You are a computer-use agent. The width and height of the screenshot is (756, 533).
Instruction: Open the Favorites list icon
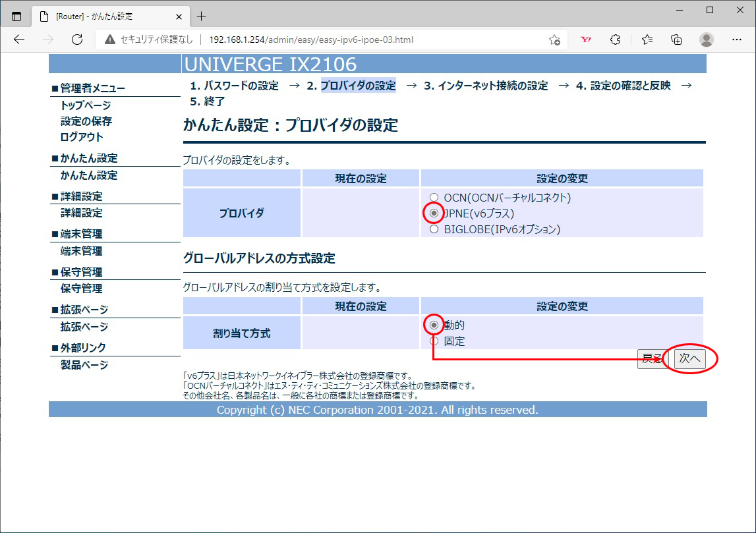coord(647,40)
